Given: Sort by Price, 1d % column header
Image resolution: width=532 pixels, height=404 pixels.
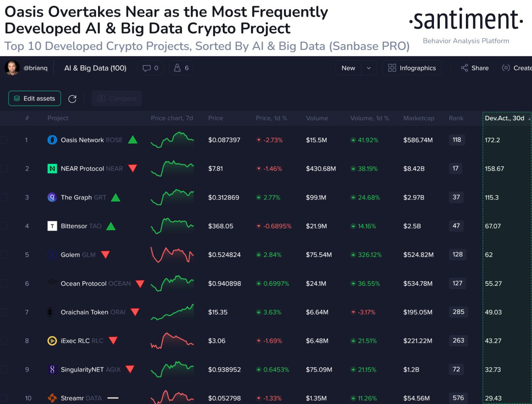Looking at the screenshot, I should point(271,118).
